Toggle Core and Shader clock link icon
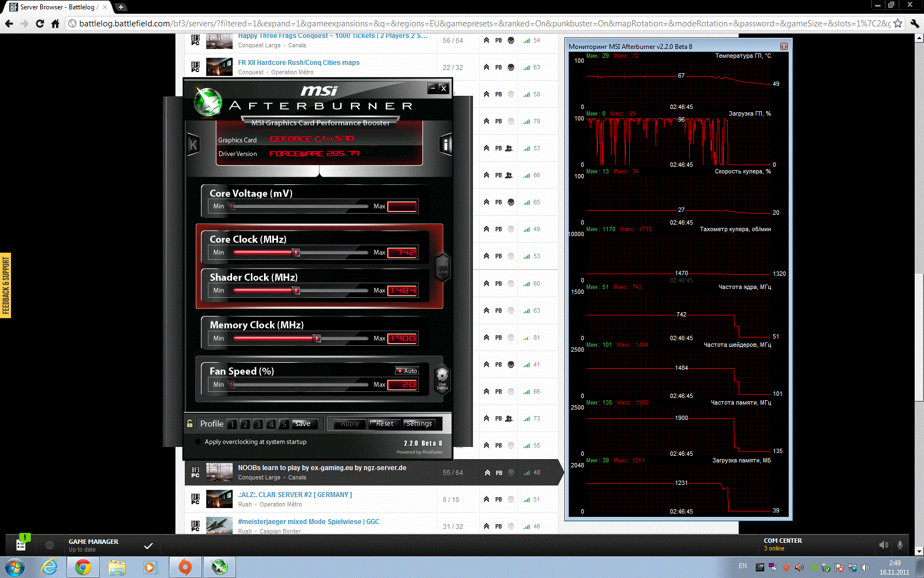 (443, 267)
